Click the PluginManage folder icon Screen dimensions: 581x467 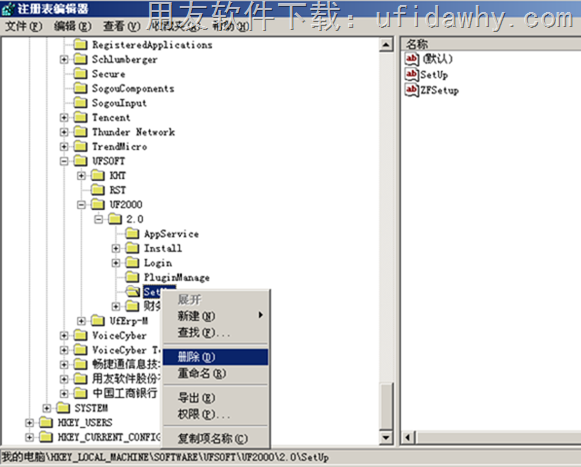point(132,277)
